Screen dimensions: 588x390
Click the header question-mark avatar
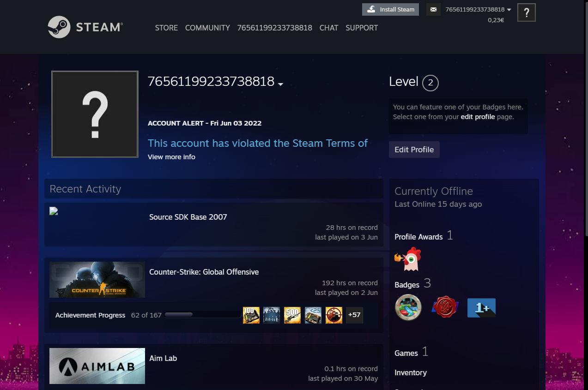(527, 12)
